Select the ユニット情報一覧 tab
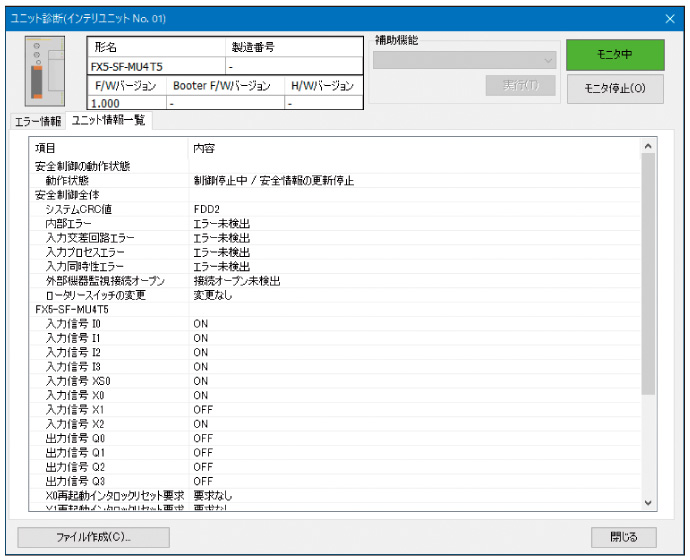The width and height of the screenshot is (690, 560). (x=108, y=121)
